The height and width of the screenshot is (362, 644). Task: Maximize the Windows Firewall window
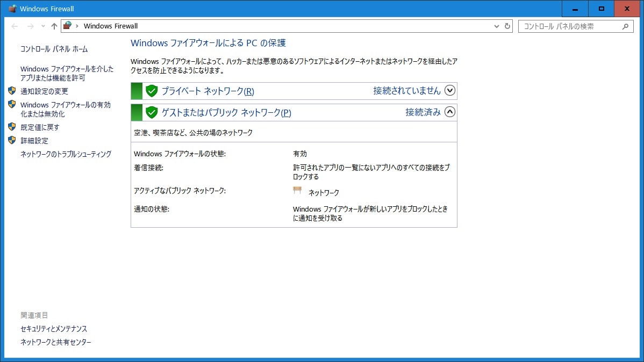(x=602, y=9)
